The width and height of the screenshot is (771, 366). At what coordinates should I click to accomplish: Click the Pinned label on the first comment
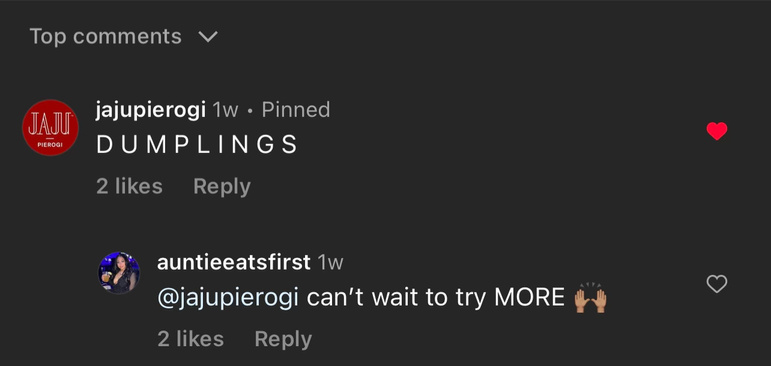click(x=296, y=110)
